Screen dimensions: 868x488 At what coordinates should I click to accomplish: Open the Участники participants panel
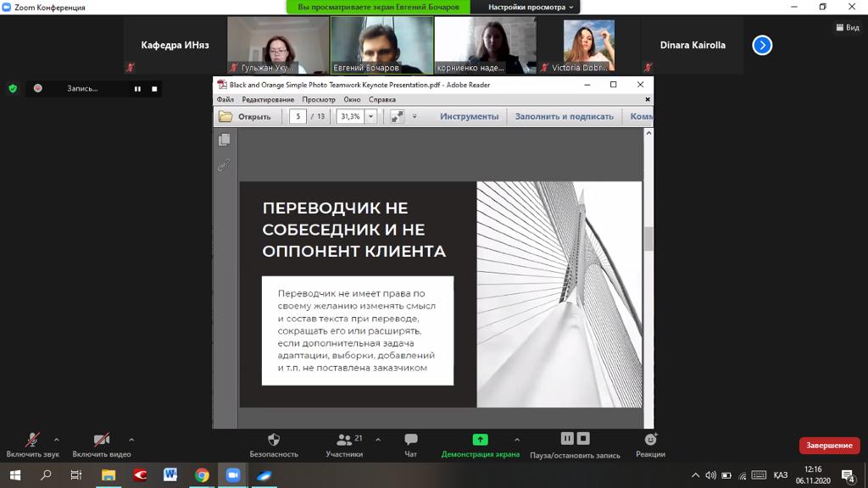(344, 440)
